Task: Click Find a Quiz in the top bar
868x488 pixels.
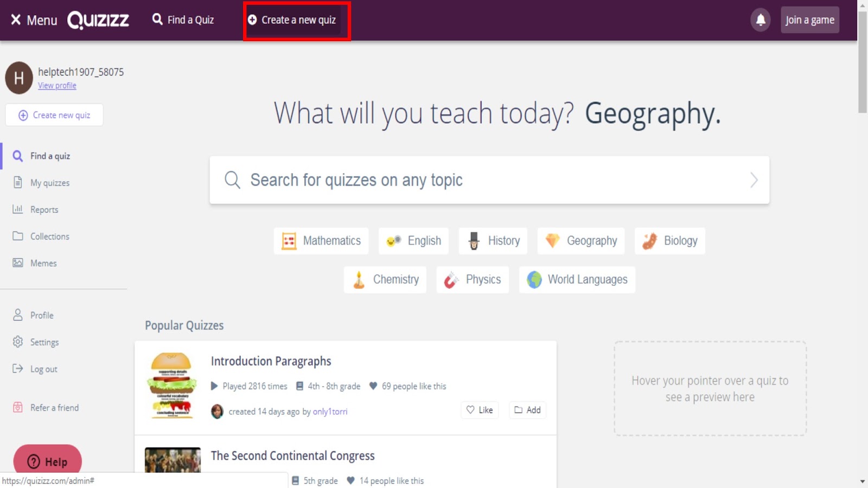Action: click(x=183, y=20)
